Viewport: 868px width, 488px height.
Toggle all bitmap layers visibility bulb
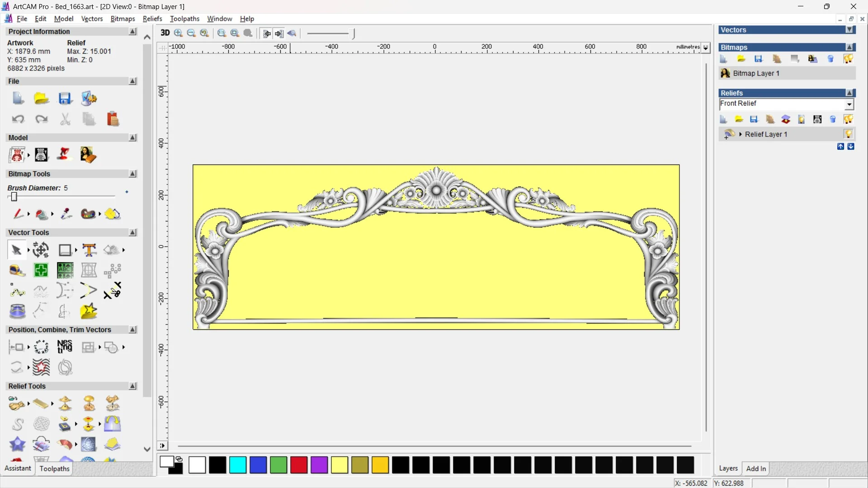click(848, 59)
